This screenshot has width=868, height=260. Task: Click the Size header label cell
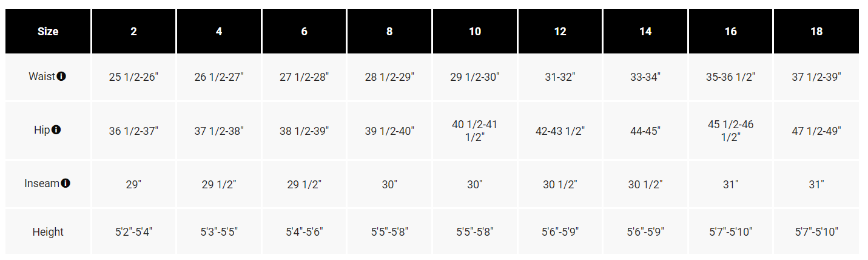48,32
